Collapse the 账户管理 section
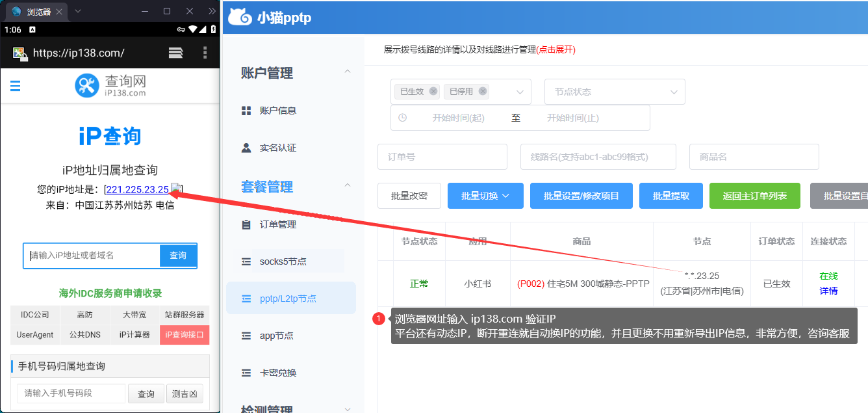The image size is (868, 413). pyautogui.click(x=348, y=72)
